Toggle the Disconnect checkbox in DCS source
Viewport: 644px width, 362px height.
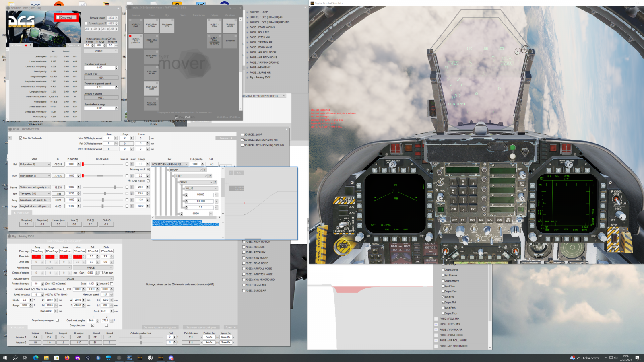58,17
